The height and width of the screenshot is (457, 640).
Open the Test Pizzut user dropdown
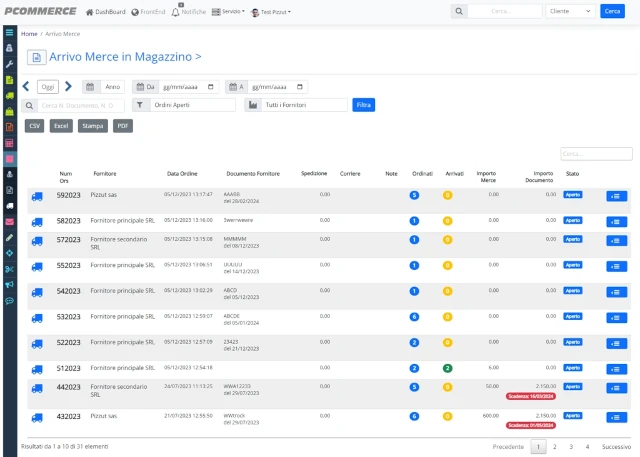(x=271, y=12)
